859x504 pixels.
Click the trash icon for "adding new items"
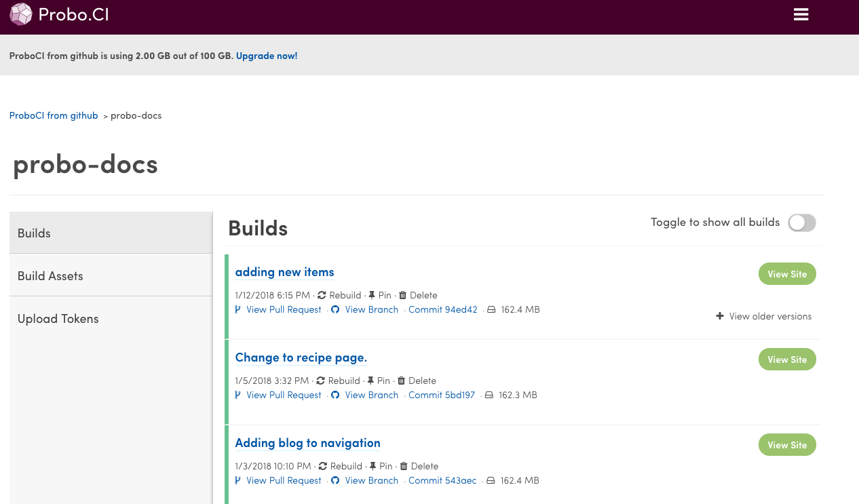(x=403, y=295)
